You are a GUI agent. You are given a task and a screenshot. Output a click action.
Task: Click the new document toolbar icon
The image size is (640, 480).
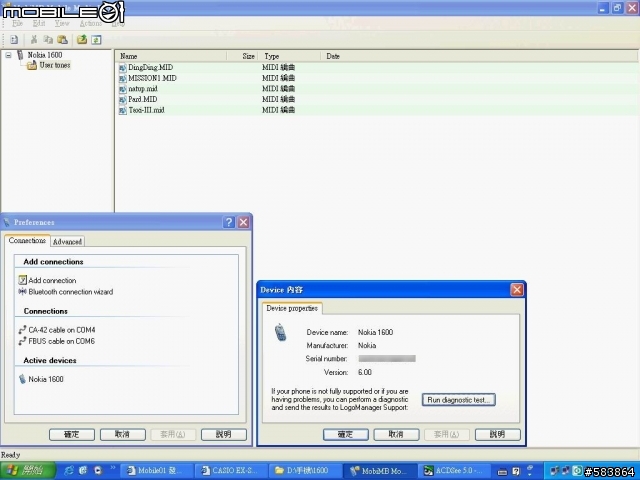pos(14,39)
